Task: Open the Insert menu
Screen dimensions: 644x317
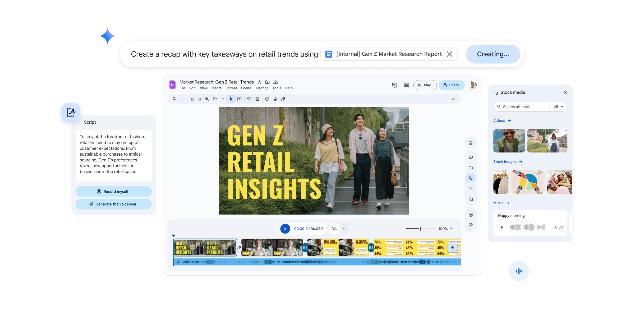Action: (x=216, y=88)
